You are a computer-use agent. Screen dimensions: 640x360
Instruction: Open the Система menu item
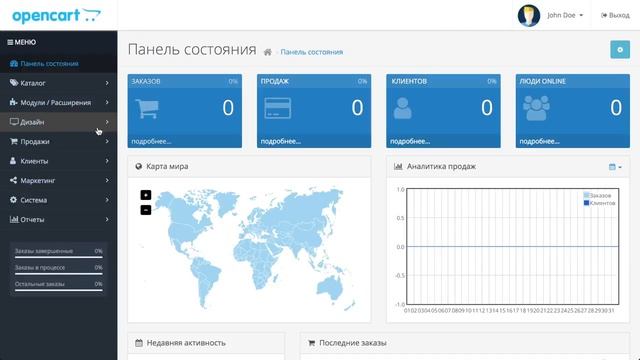[x=58, y=200]
